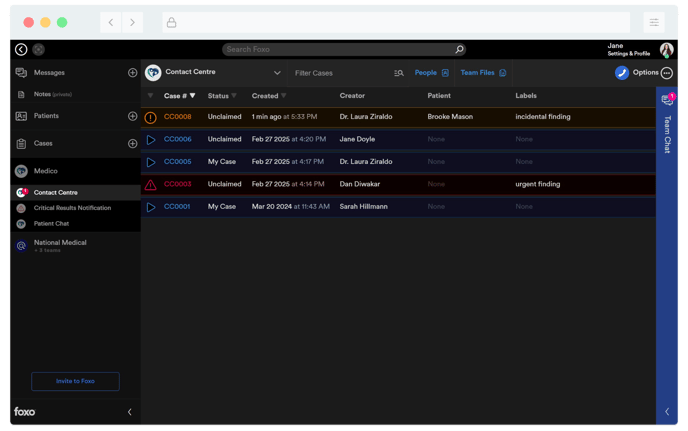Screen dimensions: 688x431
Task: Go back in browser
Action: 111,22
